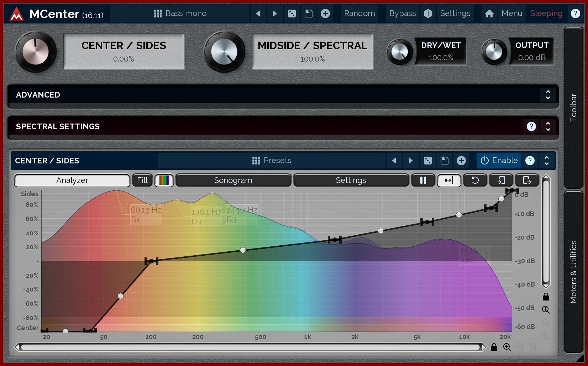588x366 pixels.
Task: Toggle the Analyzer button
Action: (72, 180)
